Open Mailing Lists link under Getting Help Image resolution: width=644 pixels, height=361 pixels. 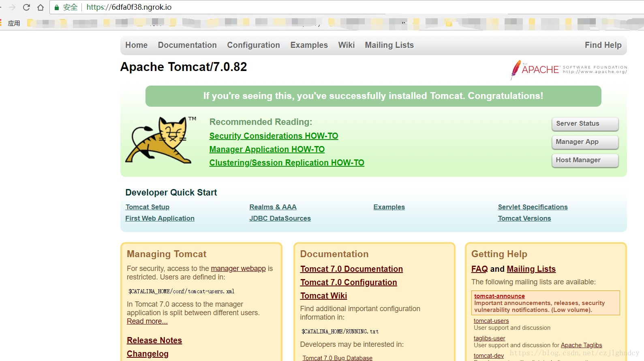coord(531,269)
